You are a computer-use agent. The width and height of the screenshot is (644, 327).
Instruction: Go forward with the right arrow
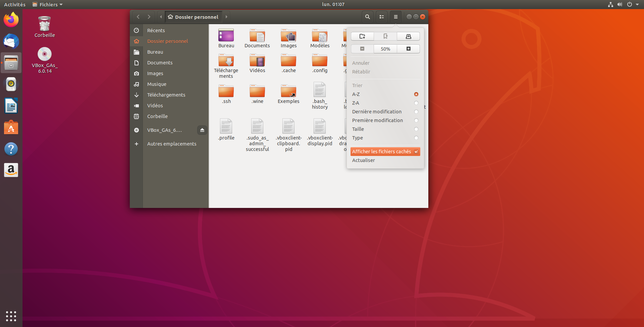[x=149, y=17]
